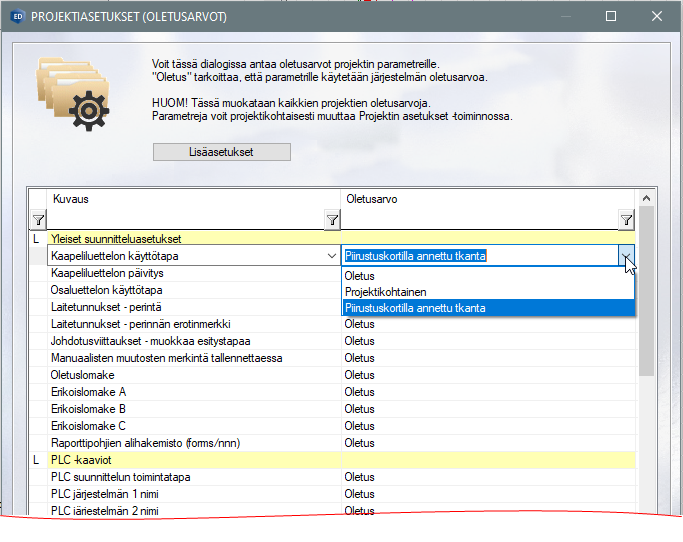Open the Lisäasetukset additional settings
The image size is (683, 542).
coord(221,152)
